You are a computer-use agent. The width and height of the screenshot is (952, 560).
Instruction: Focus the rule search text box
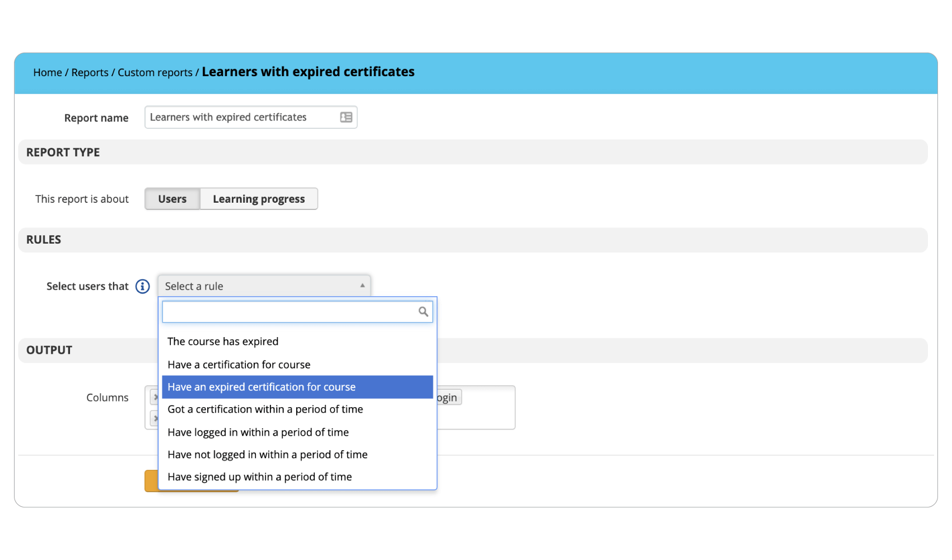tap(288, 312)
